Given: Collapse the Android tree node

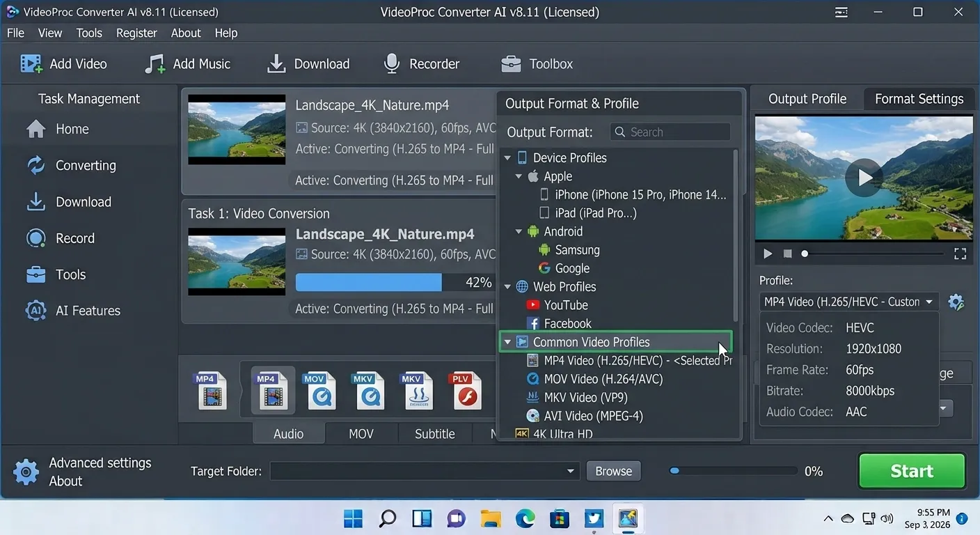Looking at the screenshot, I should [x=519, y=231].
